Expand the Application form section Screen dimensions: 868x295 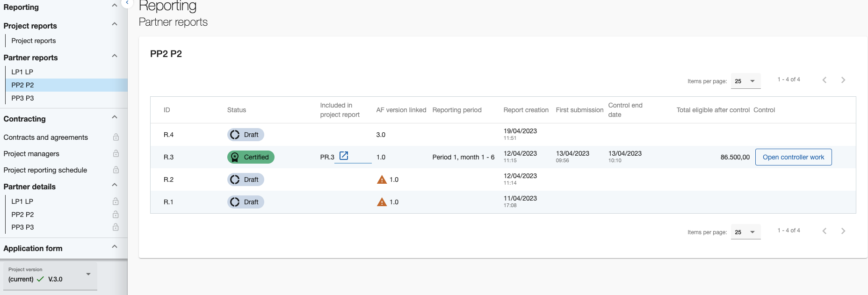pyautogui.click(x=115, y=247)
